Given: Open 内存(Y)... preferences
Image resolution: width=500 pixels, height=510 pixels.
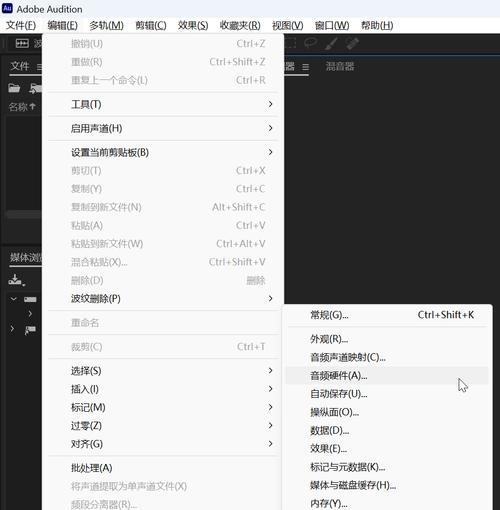Looking at the screenshot, I should [387, 503].
